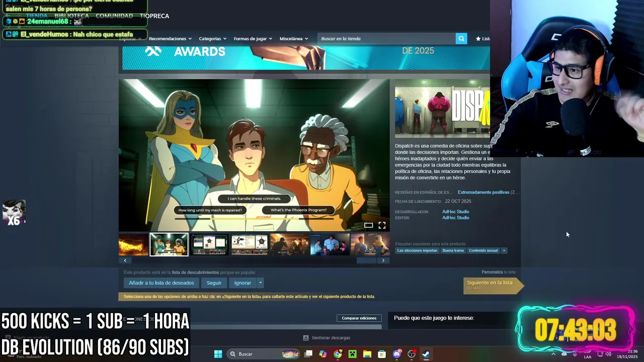Screen dimensions: 644x362
Task: Click the network tray icon
Action: pyautogui.click(x=600, y=354)
